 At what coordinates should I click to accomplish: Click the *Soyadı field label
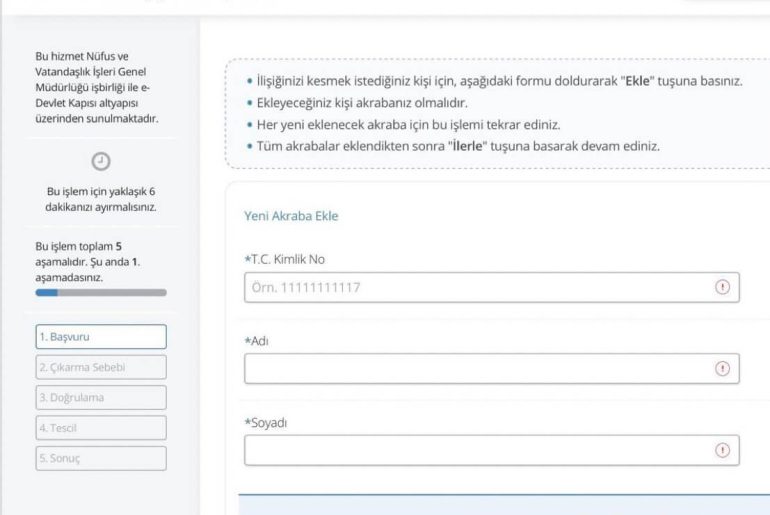pyautogui.click(x=268, y=422)
